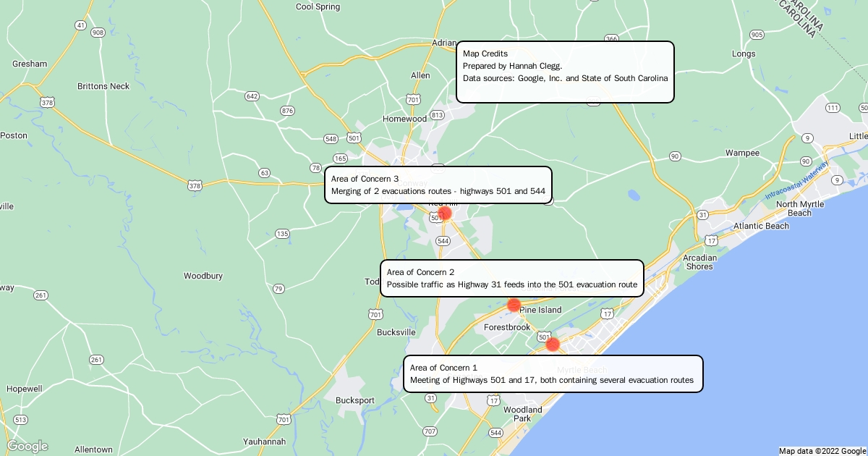
Task: Click the Route 905 shield near Longs
Action: [757, 35]
